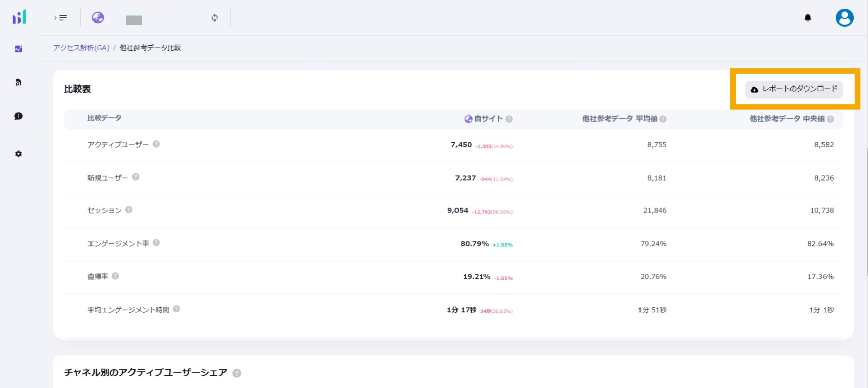Open the settings gear in sidebar
This screenshot has width=868, height=388.
point(19,154)
